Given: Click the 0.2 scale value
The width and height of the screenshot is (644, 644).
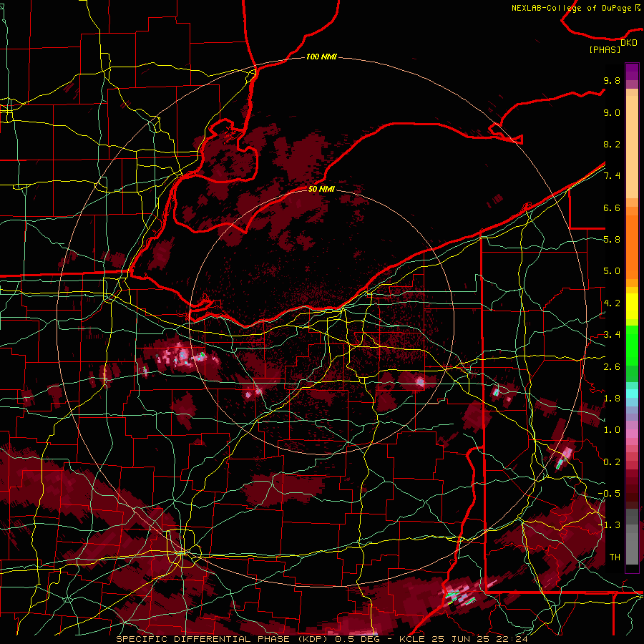Looking at the screenshot, I should coord(612,462).
